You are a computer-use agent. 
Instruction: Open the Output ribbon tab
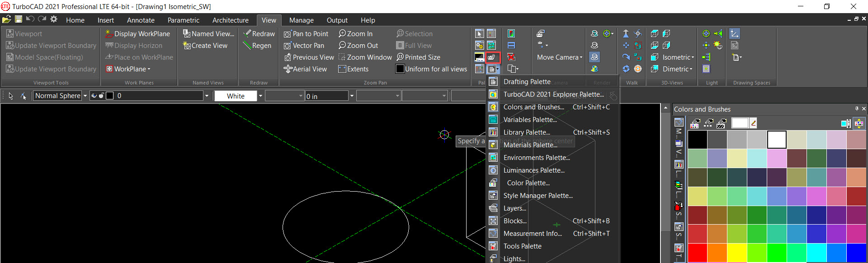point(337,20)
